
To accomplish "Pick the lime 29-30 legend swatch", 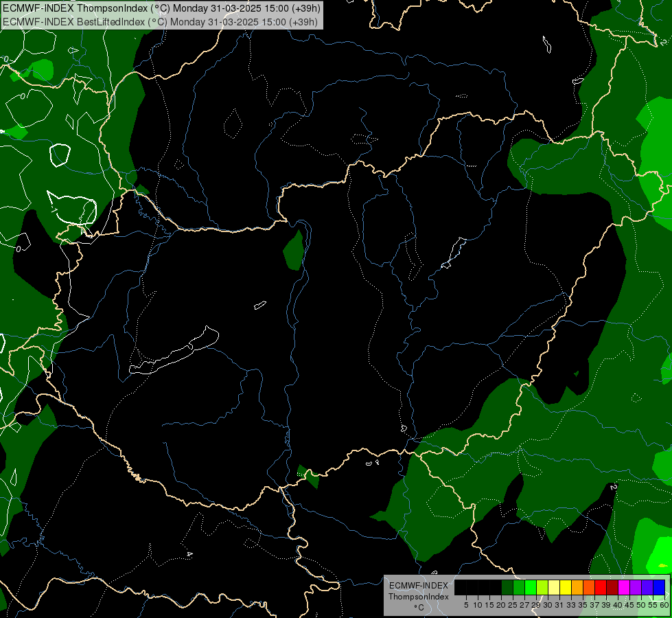I will click(x=542, y=587).
